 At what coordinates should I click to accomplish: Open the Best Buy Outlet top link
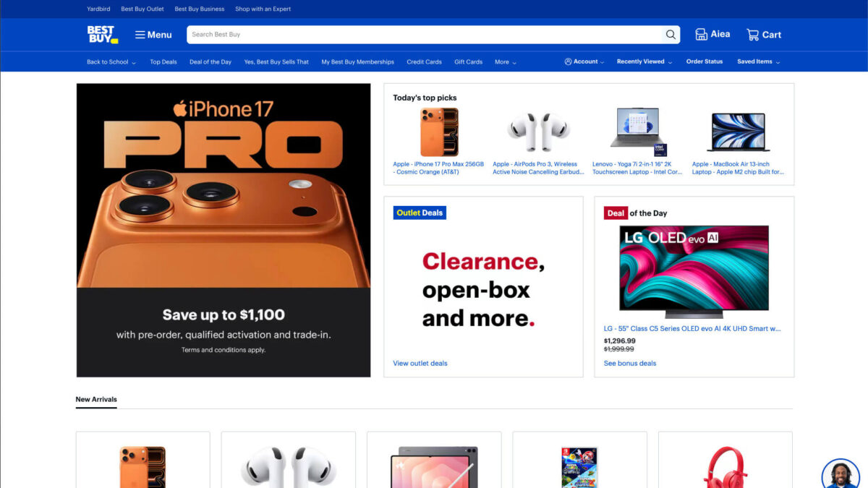[x=142, y=9]
